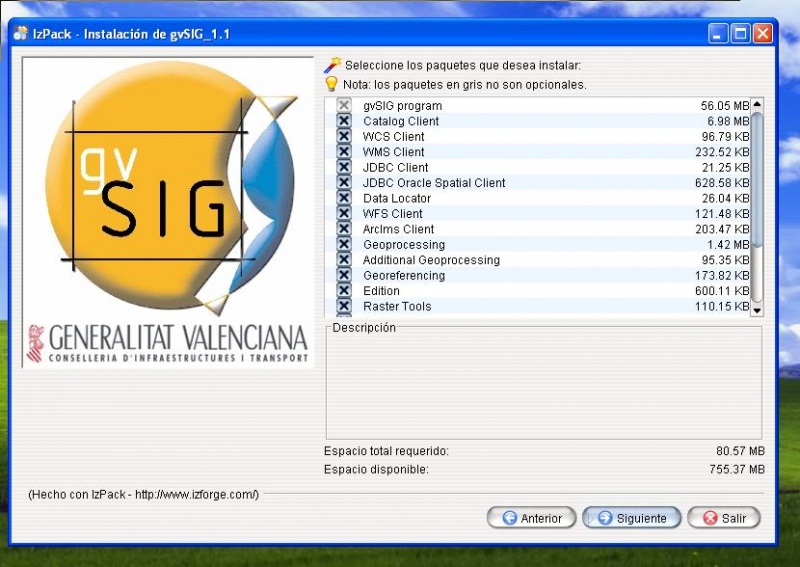The image size is (800, 567).
Task: Click the light bulb note icon
Action: (x=332, y=84)
